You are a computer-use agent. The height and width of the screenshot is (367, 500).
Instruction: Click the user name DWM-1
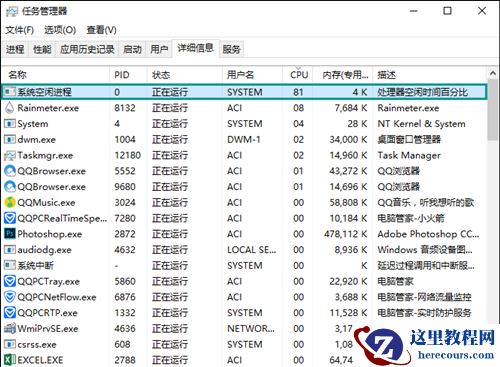click(x=244, y=139)
